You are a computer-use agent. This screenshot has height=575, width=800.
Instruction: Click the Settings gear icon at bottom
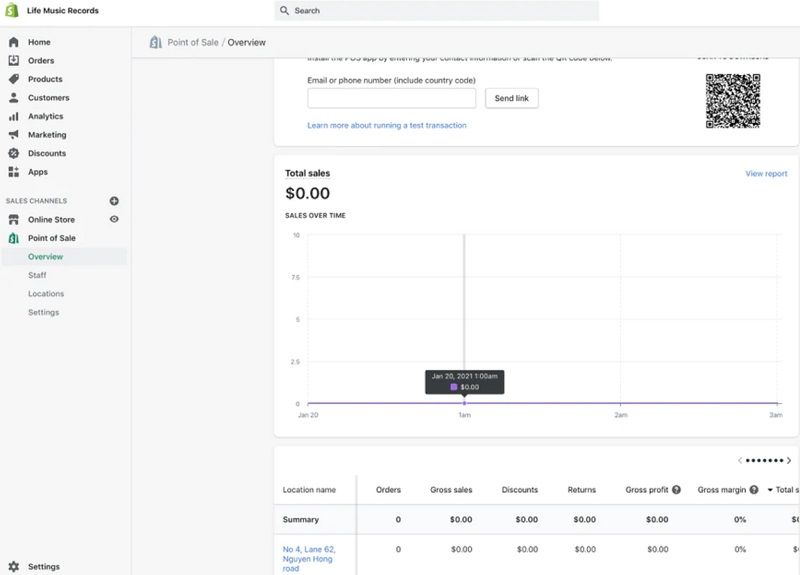click(14, 566)
